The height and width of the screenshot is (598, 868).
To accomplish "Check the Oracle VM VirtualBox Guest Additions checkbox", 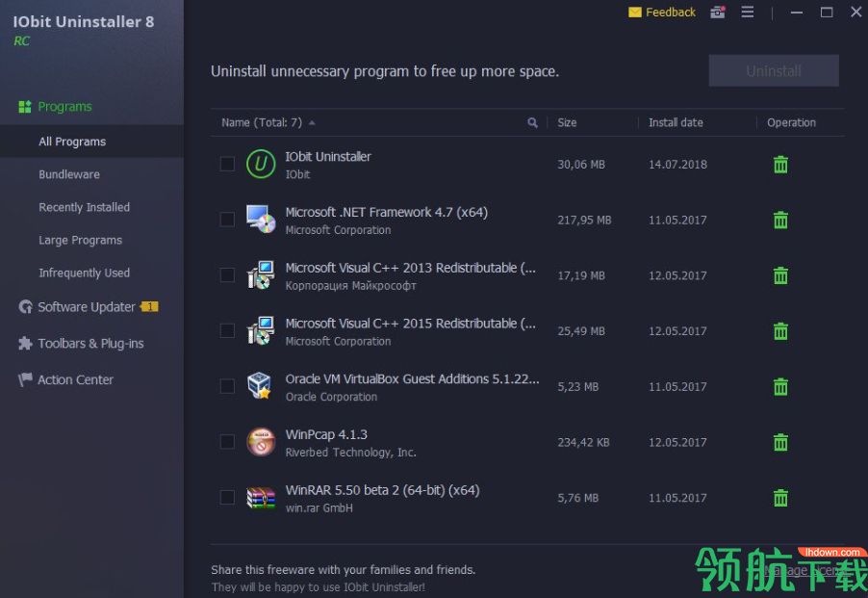I will pos(227,386).
